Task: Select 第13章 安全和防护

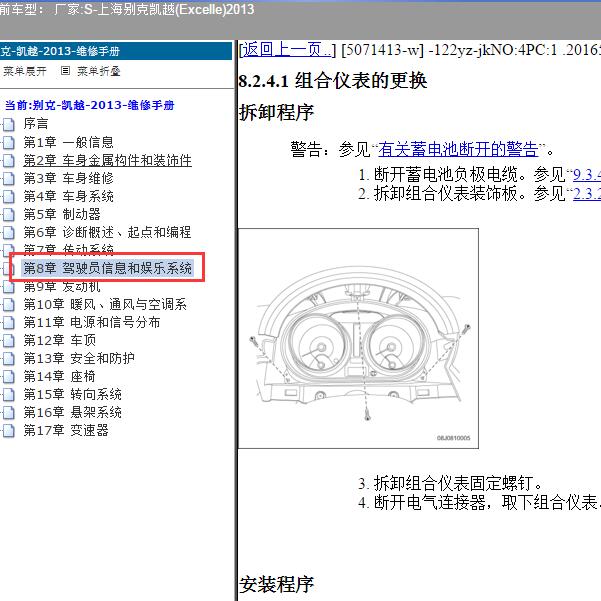Action: coord(79,358)
